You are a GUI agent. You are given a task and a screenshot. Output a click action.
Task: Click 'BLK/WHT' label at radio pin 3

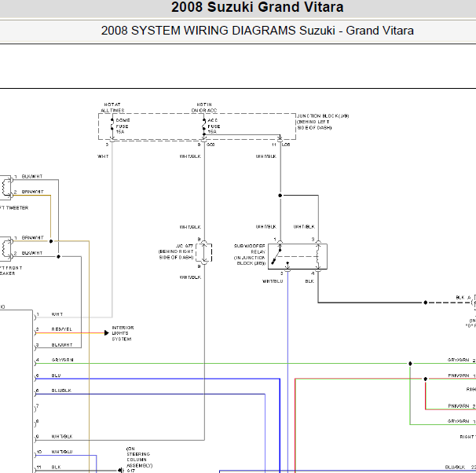pyautogui.click(x=62, y=345)
